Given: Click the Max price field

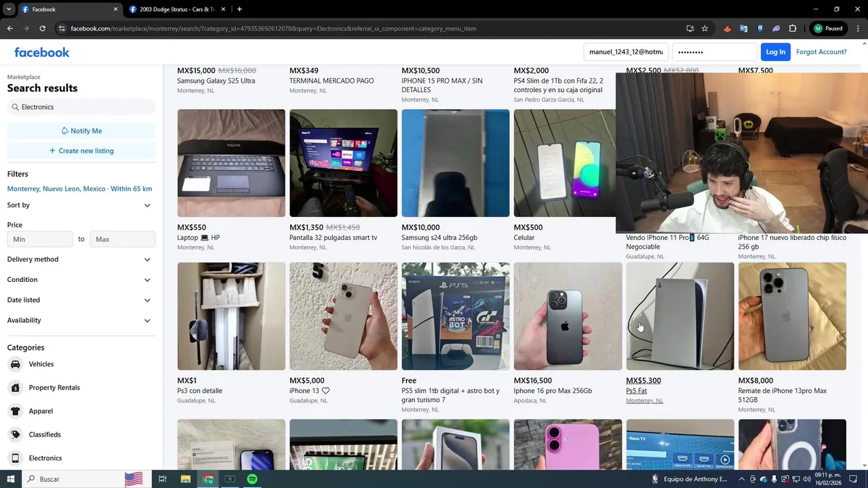Looking at the screenshot, I should [122, 239].
